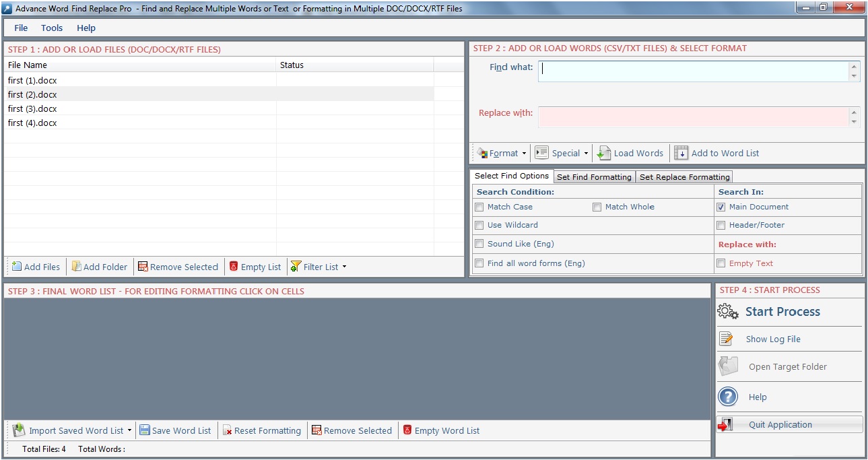Click the Open Target Folder icon

tap(728, 366)
